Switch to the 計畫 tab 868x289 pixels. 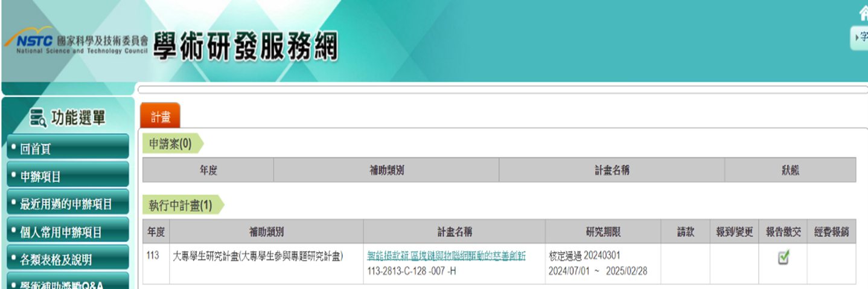point(160,116)
